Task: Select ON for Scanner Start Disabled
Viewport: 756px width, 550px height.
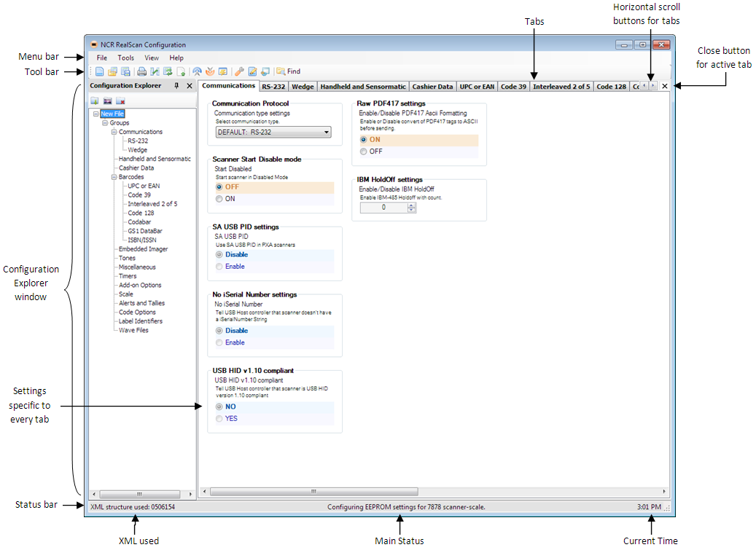Action: point(219,199)
